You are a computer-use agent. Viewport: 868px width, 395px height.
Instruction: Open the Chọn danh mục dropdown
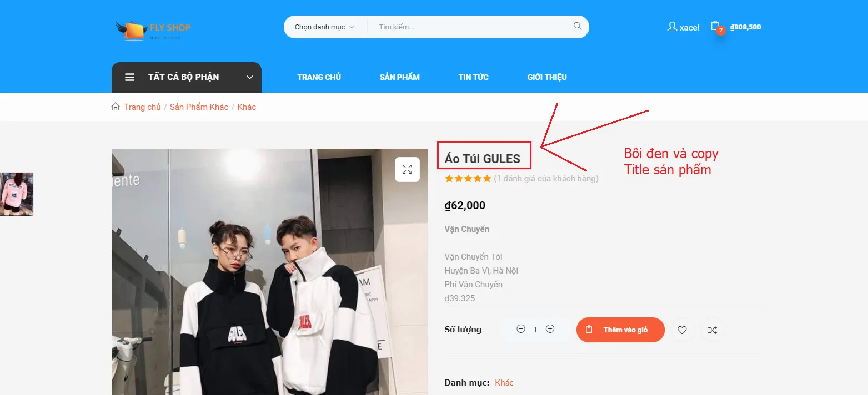pyautogui.click(x=325, y=27)
